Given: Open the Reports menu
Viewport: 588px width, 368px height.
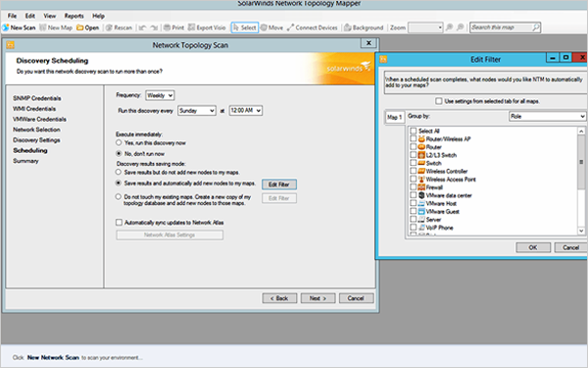Looking at the screenshot, I should click(73, 16).
